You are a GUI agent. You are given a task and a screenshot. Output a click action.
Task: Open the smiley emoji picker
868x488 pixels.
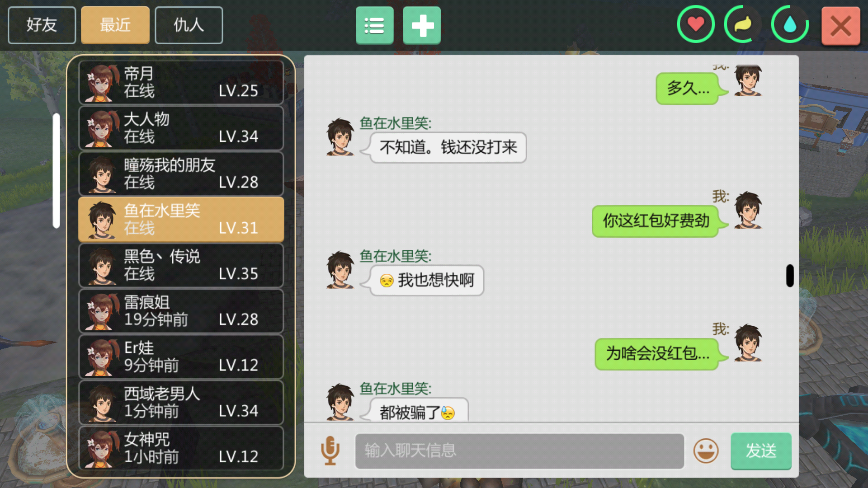click(x=706, y=450)
